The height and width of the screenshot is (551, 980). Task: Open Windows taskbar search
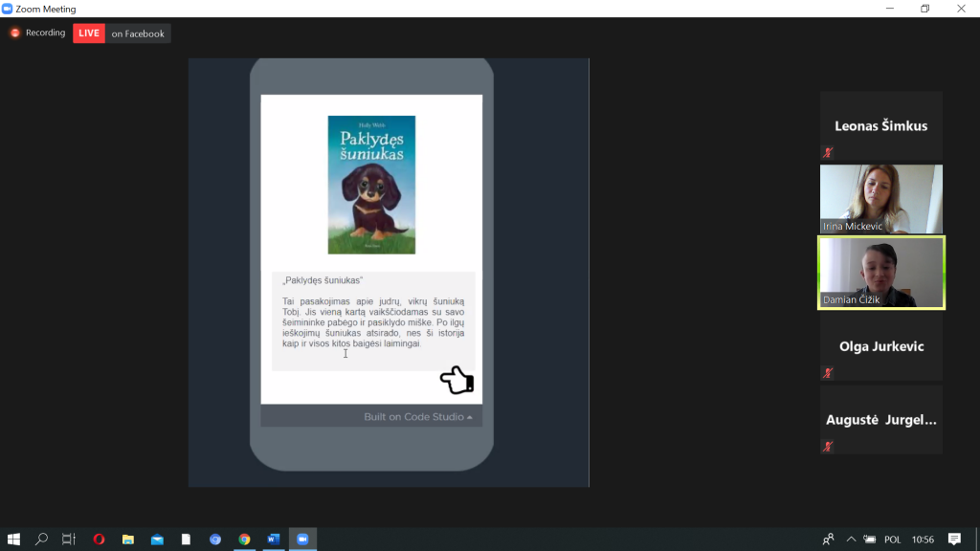pyautogui.click(x=41, y=540)
